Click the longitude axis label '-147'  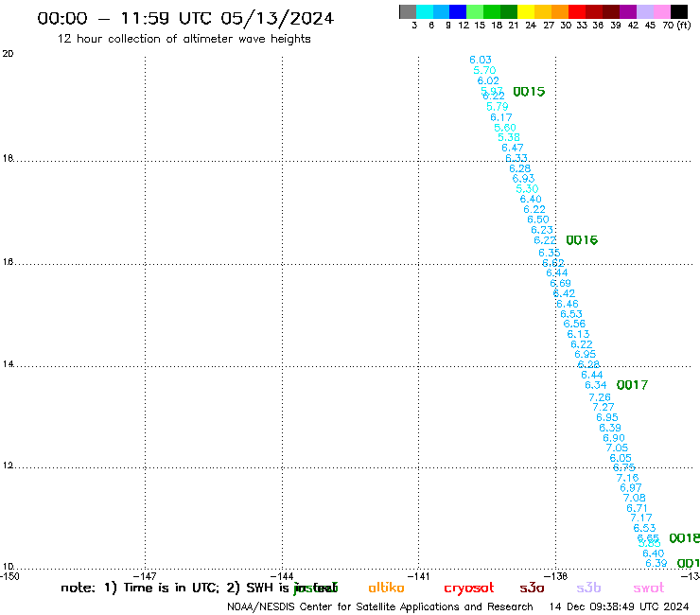[x=145, y=576]
